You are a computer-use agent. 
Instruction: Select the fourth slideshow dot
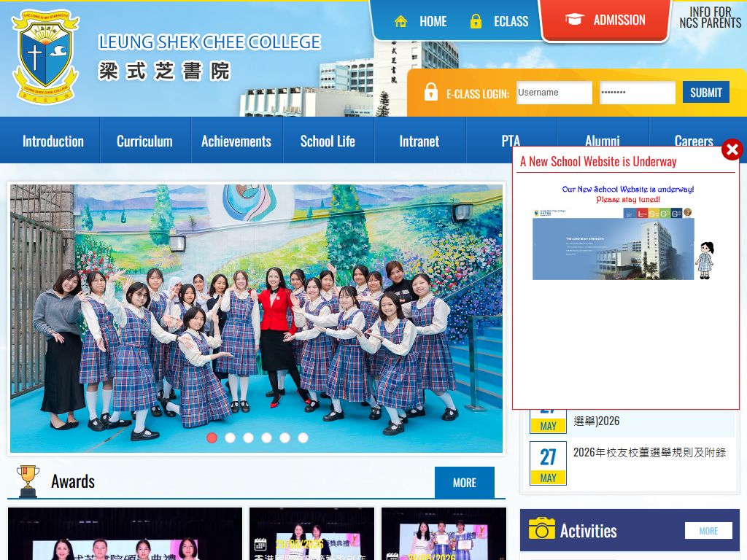click(x=267, y=437)
